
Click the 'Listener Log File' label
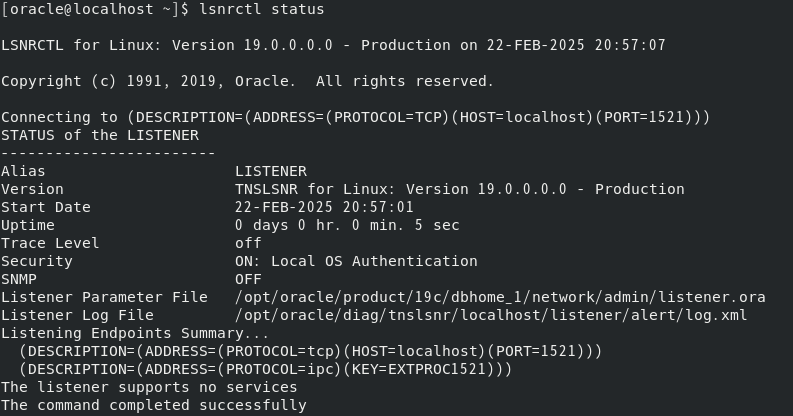77,315
